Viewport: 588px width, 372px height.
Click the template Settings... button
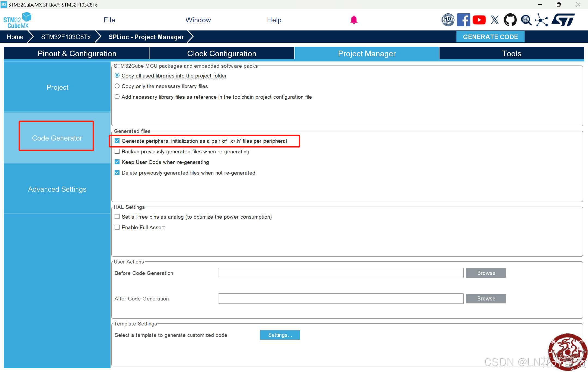[280, 335]
